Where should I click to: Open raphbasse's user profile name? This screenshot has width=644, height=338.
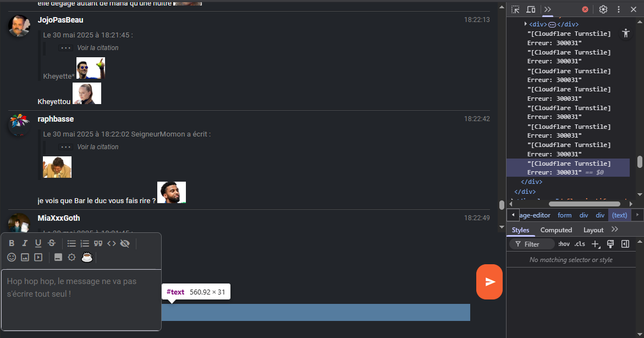56,119
